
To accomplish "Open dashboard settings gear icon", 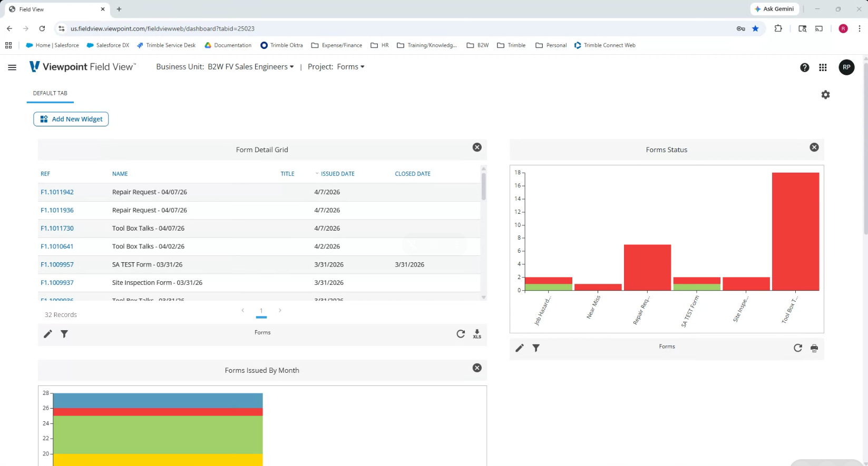I will [x=825, y=95].
